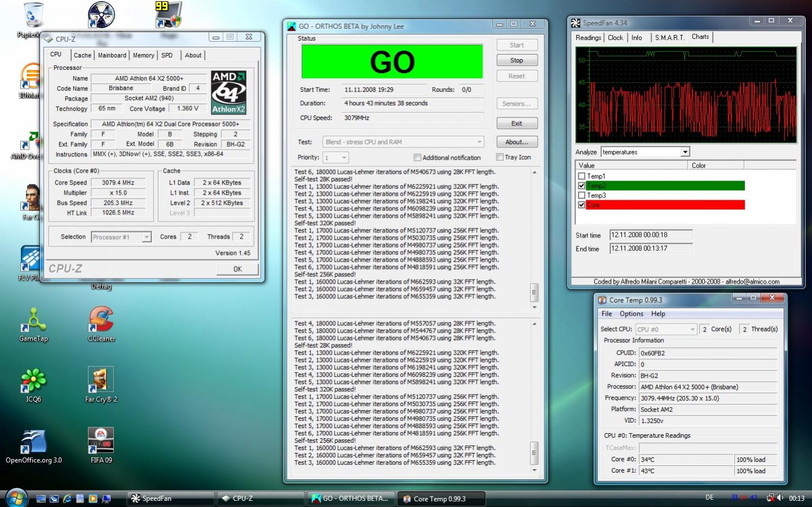Open the GameTap desktop shortcut
Viewport: 812px width, 507px height.
[x=33, y=319]
